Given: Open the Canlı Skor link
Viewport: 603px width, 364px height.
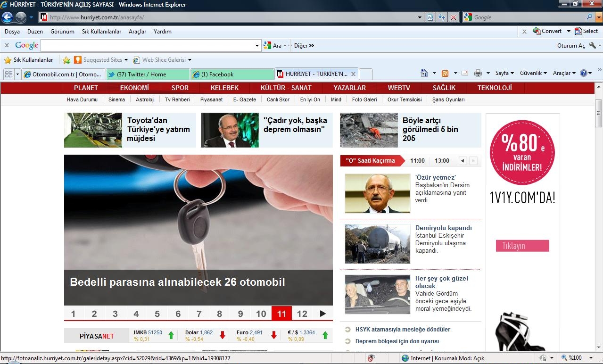Looking at the screenshot, I should (x=278, y=99).
